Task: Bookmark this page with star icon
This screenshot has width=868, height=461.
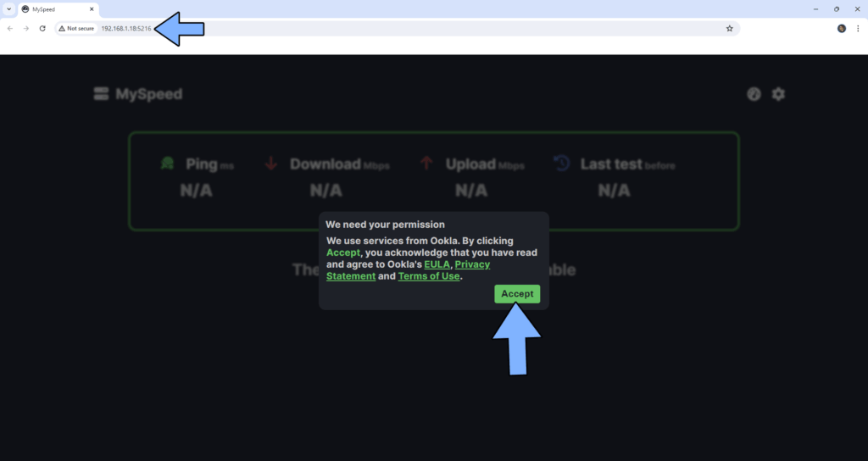Action: tap(730, 28)
